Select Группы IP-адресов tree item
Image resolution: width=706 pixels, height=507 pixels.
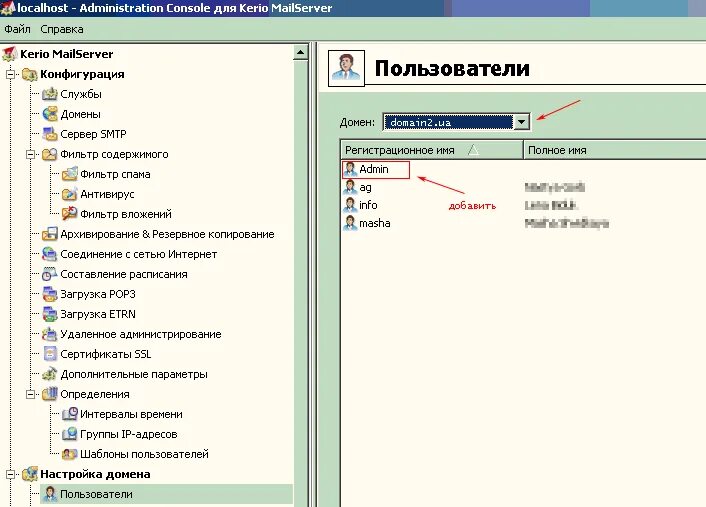pyautogui.click(x=129, y=435)
